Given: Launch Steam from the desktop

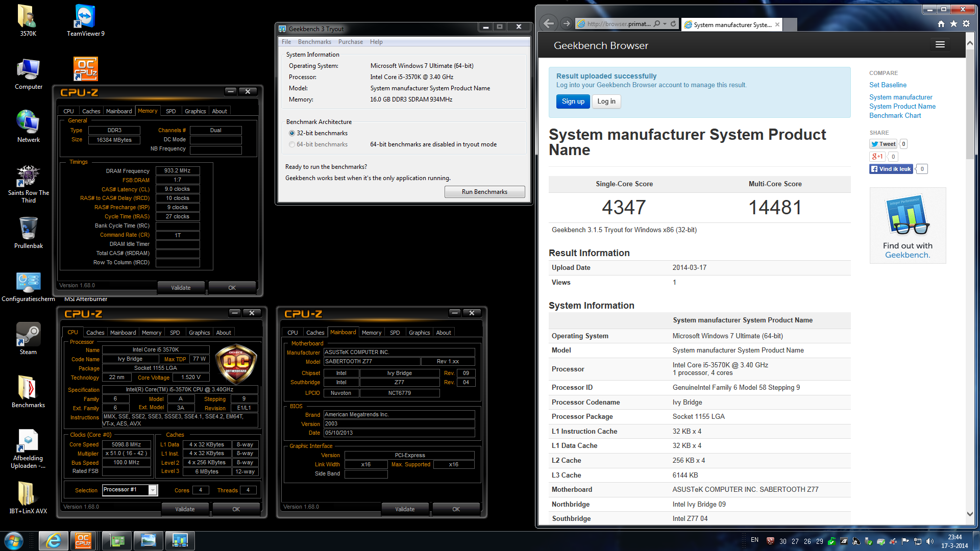Looking at the screenshot, I should tap(28, 339).
